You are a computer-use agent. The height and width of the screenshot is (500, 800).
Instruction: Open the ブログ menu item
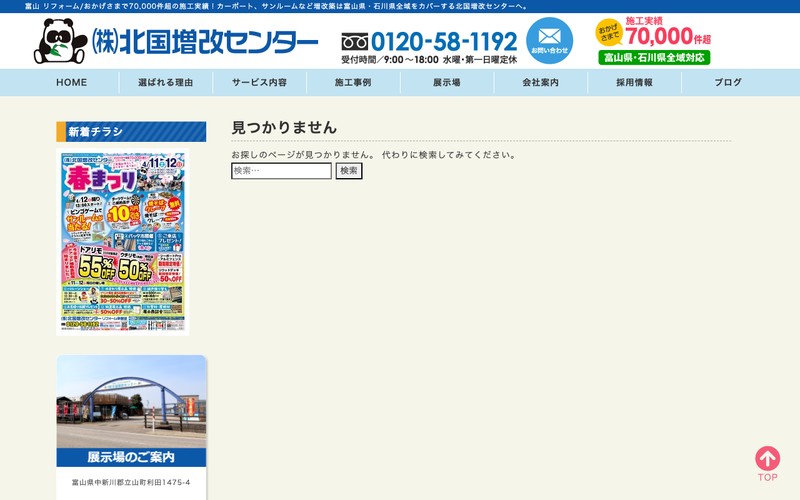pos(728,82)
